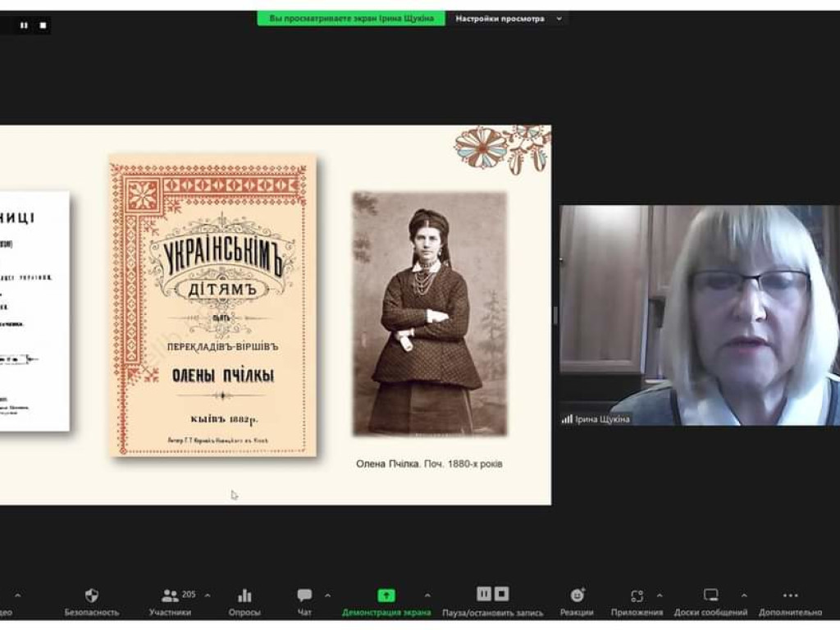840x630 pixels.
Task: Expand the chevron next to Участники
Action: click(207, 596)
